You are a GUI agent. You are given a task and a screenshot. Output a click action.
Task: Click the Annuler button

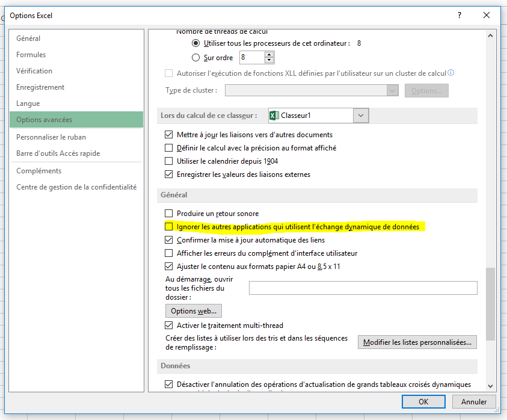tap(474, 401)
